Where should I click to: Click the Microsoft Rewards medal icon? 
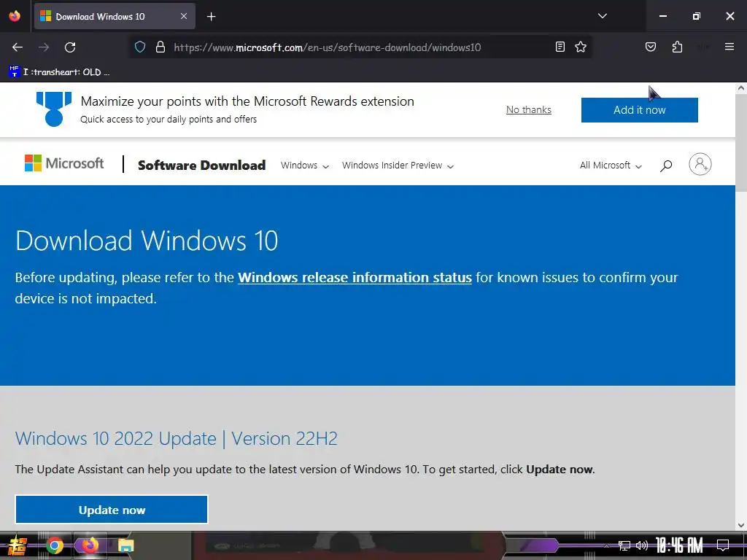[x=54, y=109]
